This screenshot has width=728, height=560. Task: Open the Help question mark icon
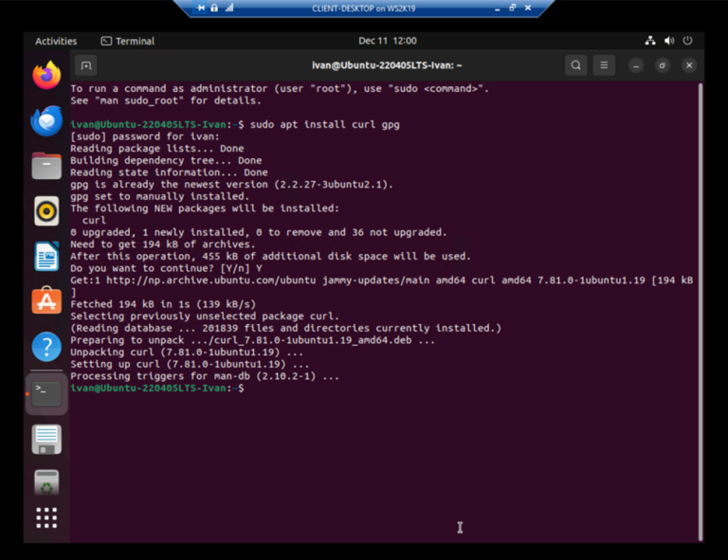(x=46, y=347)
